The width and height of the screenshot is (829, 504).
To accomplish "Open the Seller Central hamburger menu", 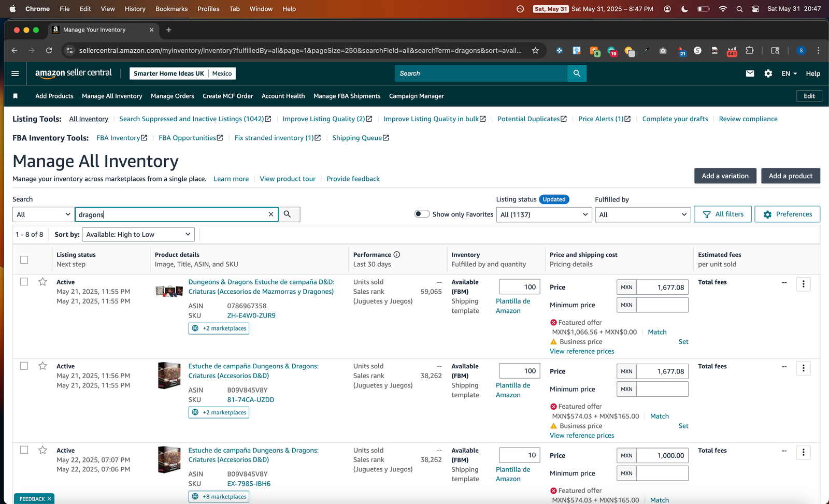I will tap(15, 74).
